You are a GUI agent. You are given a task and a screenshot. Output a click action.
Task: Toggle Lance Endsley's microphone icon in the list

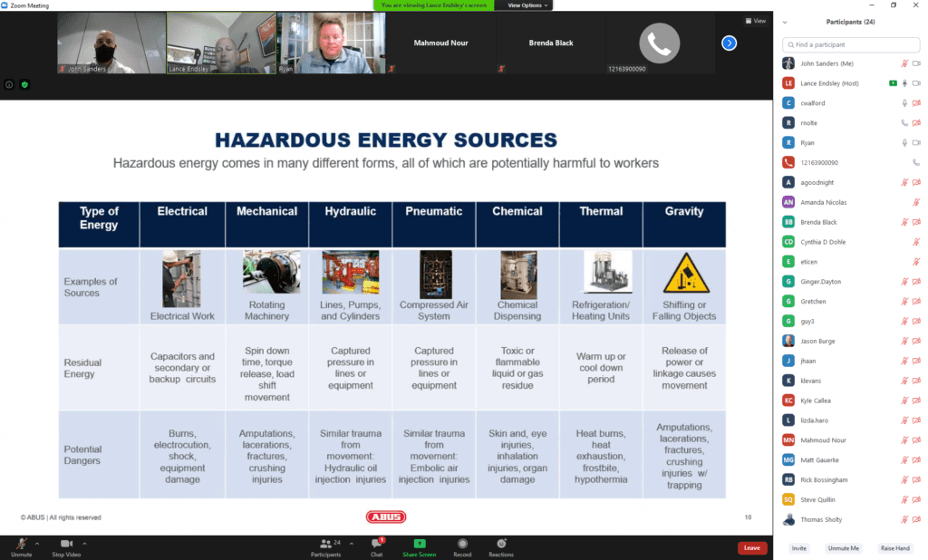(904, 83)
